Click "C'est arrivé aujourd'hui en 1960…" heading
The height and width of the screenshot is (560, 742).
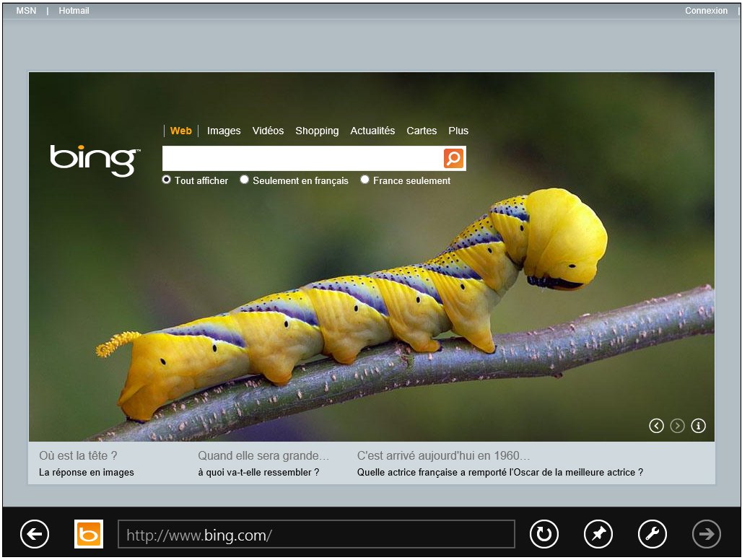tap(443, 455)
